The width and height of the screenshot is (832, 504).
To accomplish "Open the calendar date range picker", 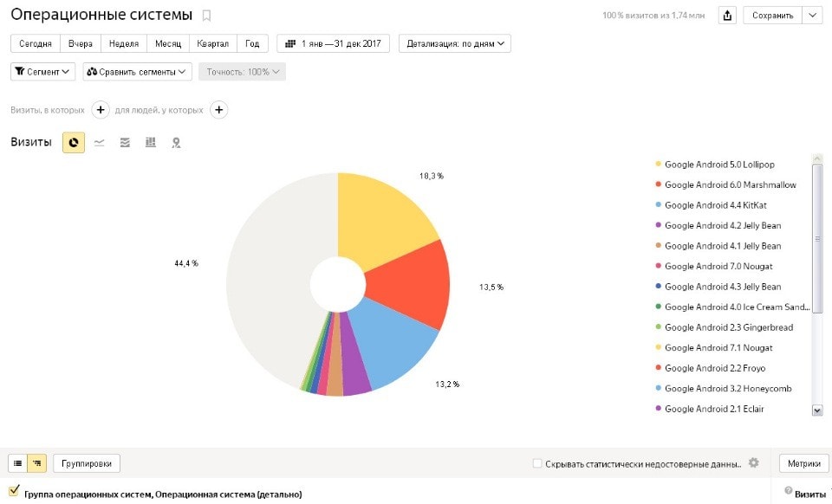I will click(x=333, y=43).
